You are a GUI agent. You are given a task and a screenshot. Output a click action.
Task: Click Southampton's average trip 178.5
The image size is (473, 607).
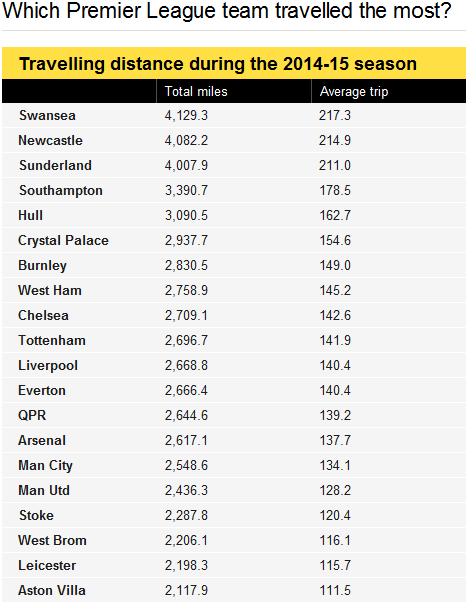tap(335, 190)
